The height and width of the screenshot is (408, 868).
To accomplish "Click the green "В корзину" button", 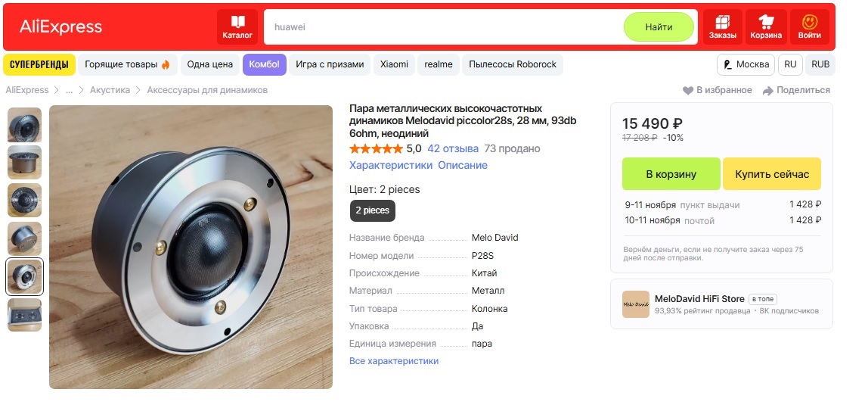I will pyautogui.click(x=671, y=174).
